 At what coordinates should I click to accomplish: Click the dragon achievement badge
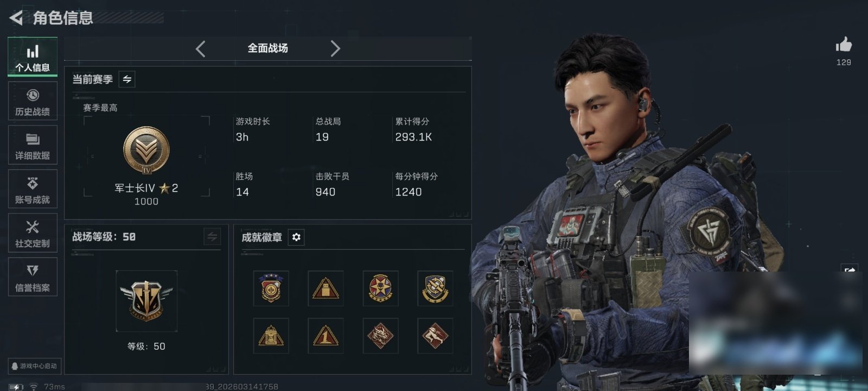tap(380, 336)
